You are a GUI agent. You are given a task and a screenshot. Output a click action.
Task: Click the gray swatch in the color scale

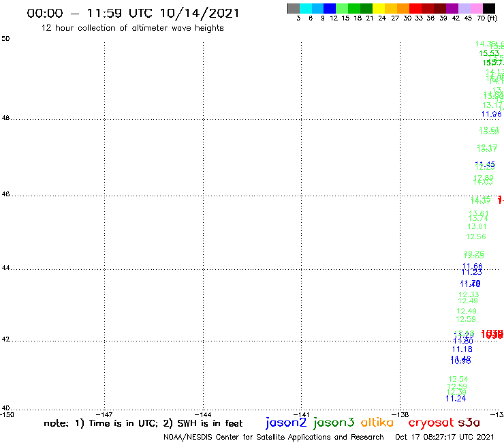pos(294,8)
